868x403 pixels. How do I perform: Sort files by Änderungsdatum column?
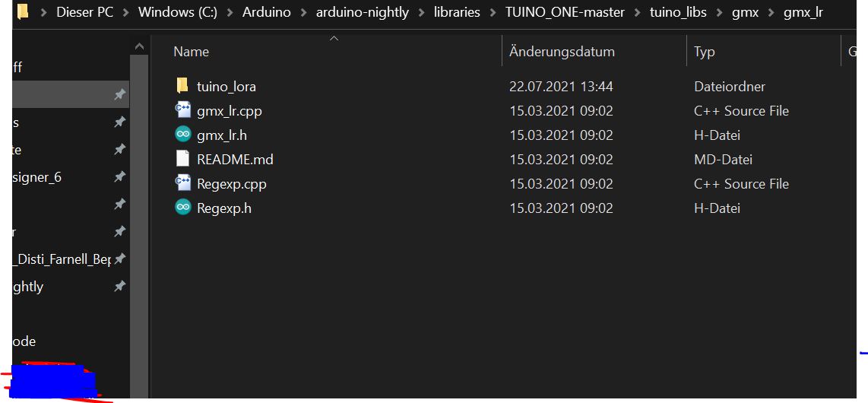pyautogui.click(x=562, y=52)
